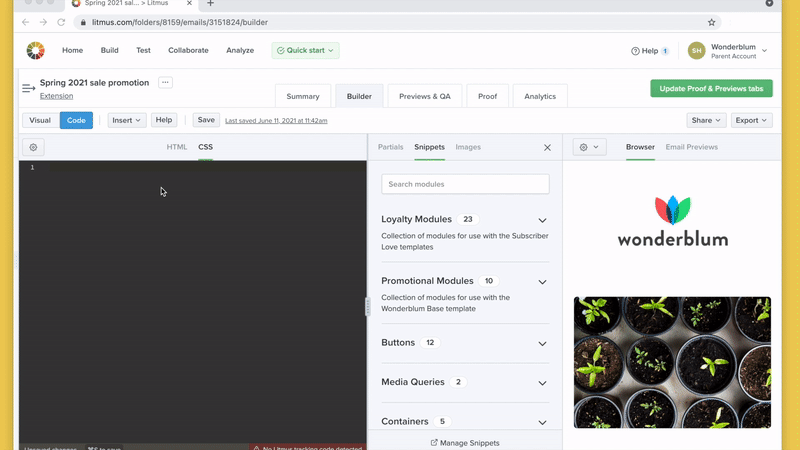Open Manage Snippets link

pyautogui.click(x=465, y=443)
